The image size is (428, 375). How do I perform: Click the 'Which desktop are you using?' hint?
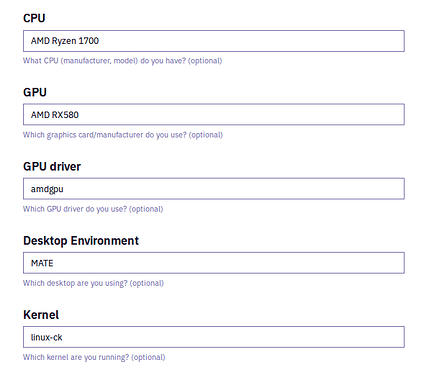coord(75,283)
